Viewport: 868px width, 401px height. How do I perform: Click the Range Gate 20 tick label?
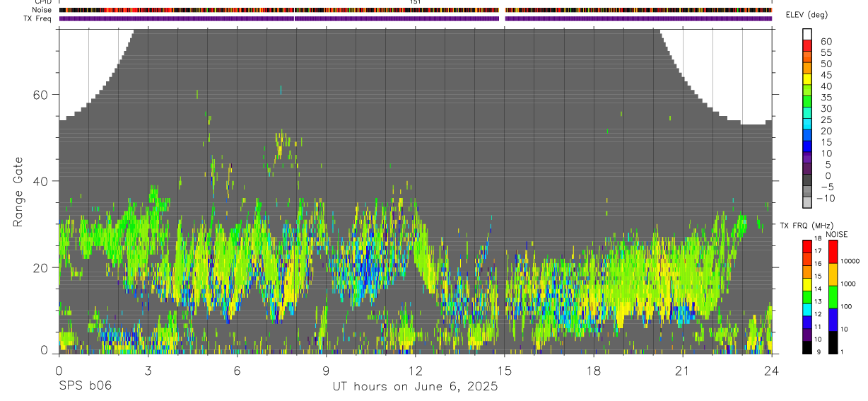pos(44,267)
